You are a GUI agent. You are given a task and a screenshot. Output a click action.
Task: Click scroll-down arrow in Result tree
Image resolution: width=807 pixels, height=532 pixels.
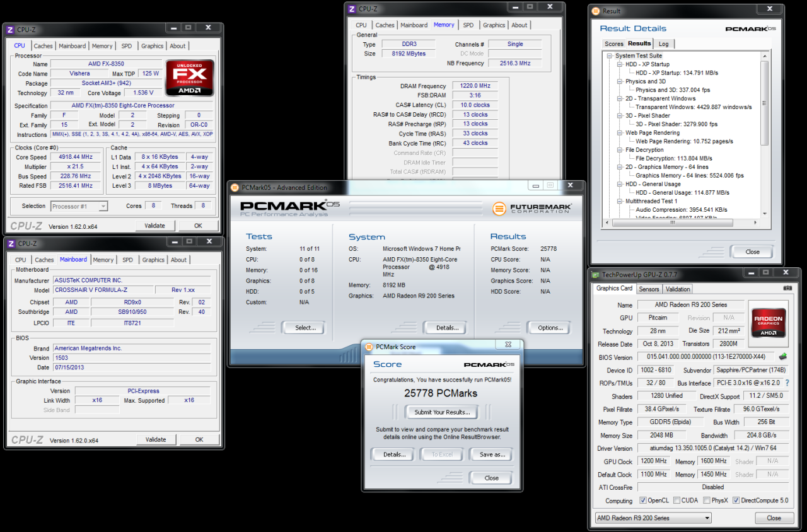(x=765, y=214)
